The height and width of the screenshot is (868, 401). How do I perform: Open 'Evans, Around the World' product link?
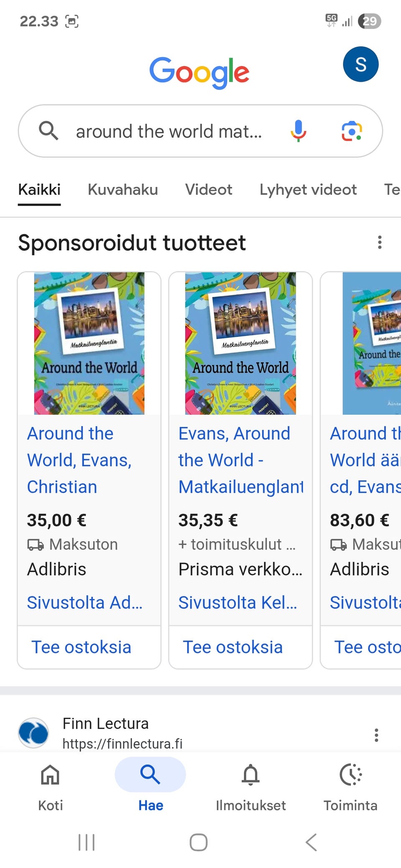(x=235, y=460)
